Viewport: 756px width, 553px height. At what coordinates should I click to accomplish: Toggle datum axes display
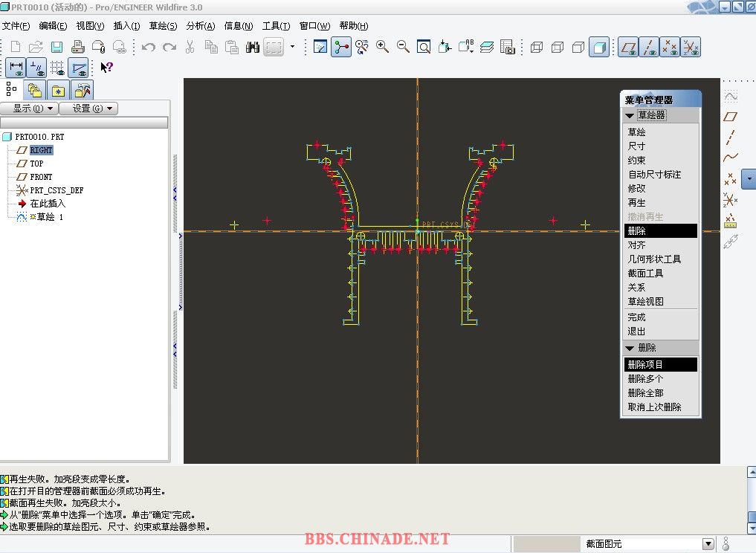650,47
